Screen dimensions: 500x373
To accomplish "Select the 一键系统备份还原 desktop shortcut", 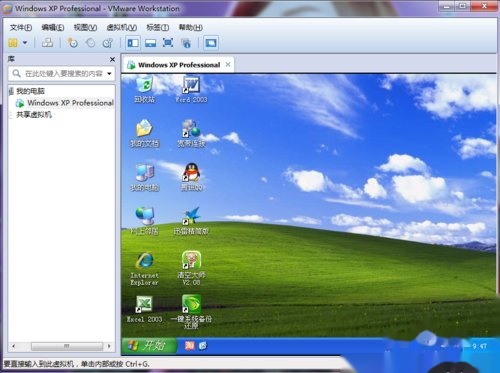I will 191,312.
